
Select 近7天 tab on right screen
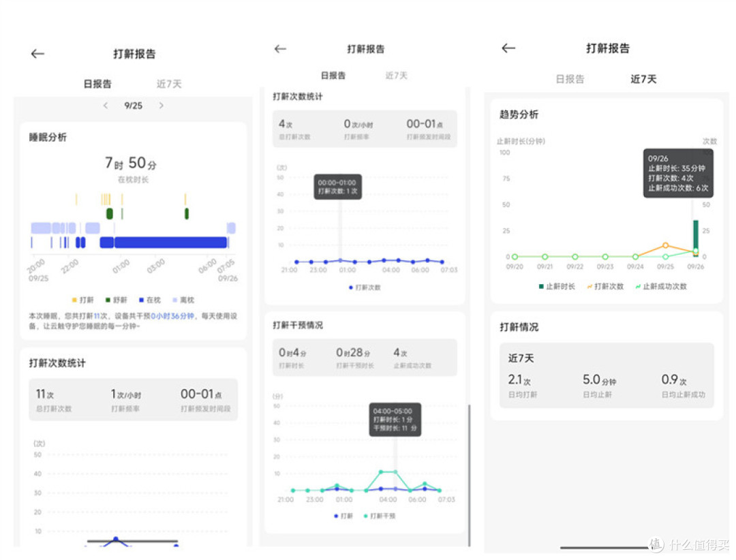coord(643,79)
